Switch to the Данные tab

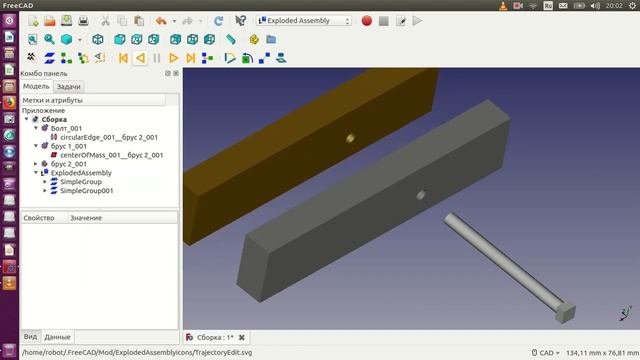58,337
